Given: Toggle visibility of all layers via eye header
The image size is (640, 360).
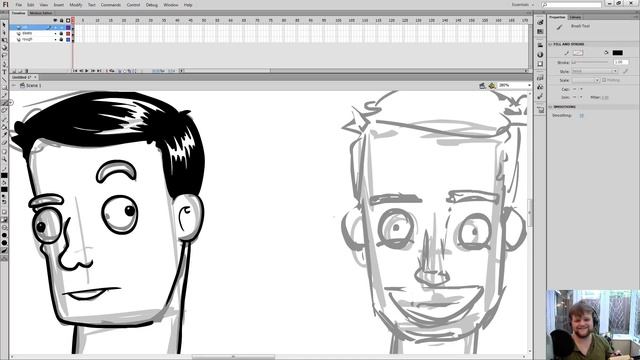Looking at the screenshot, I should click(55, 20).
